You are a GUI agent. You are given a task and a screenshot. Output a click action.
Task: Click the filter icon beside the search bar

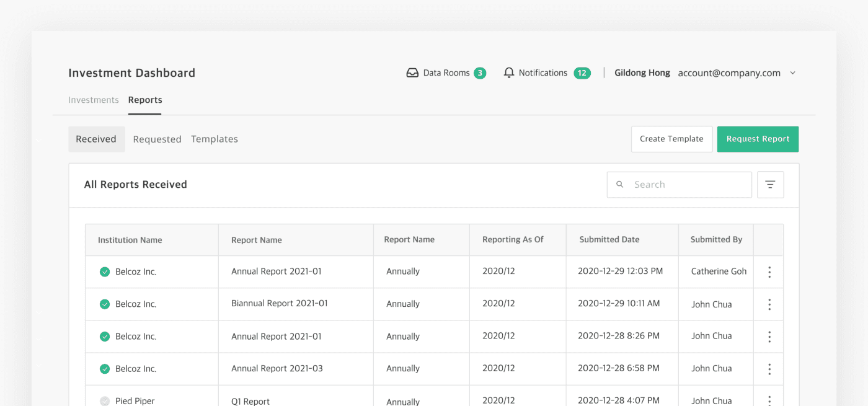[x=770, y=184]
